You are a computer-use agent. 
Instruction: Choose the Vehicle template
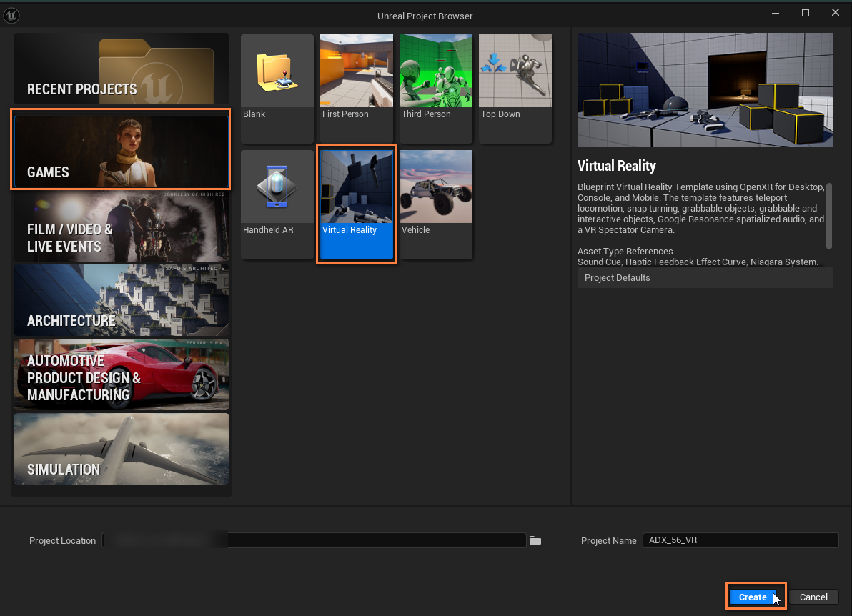tap(436, 204)
